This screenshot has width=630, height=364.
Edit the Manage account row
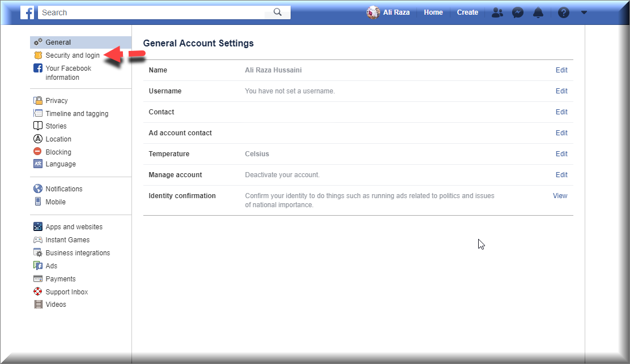point(561,175)
